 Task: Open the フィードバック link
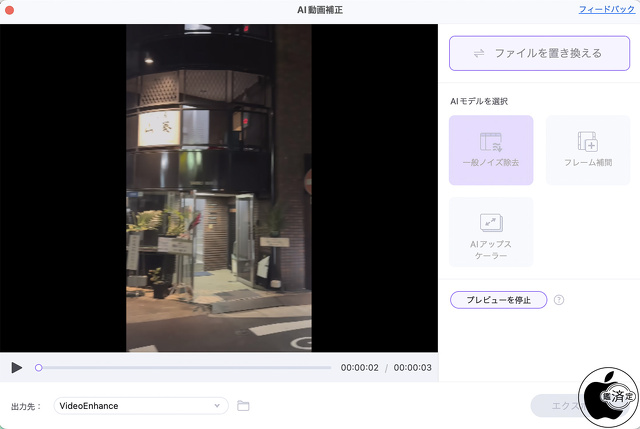click(x=607, y=9)
